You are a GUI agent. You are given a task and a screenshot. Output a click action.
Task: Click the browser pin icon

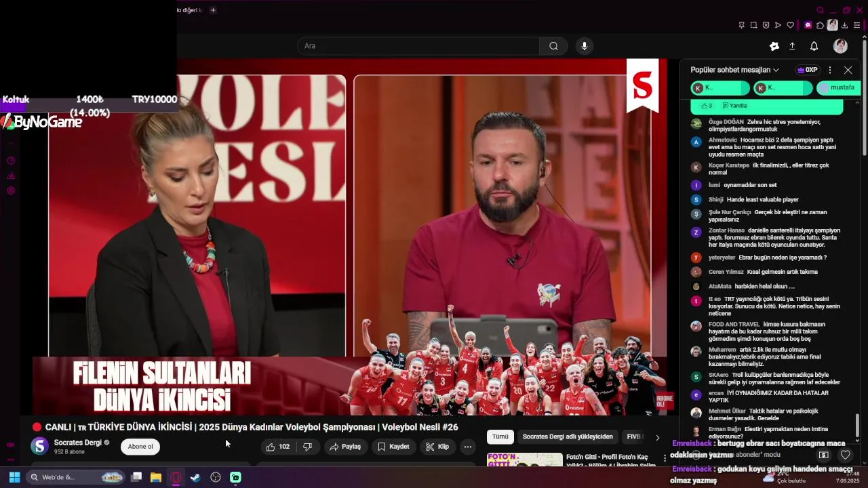point(741,25)
